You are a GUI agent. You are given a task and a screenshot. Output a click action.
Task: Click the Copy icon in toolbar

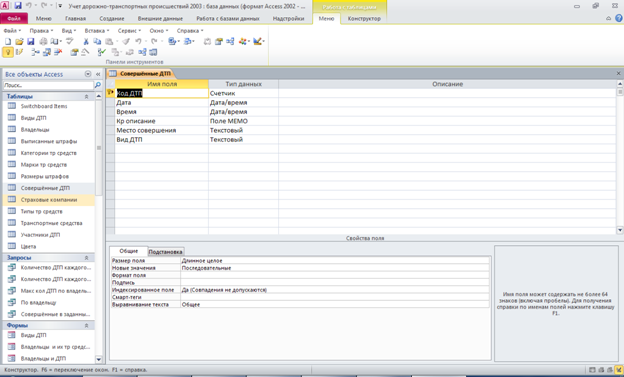tap(97, 41)
